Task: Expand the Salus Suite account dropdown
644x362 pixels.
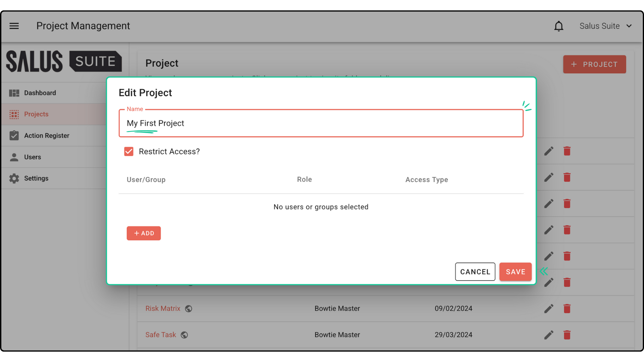Action: pos(605,26)
